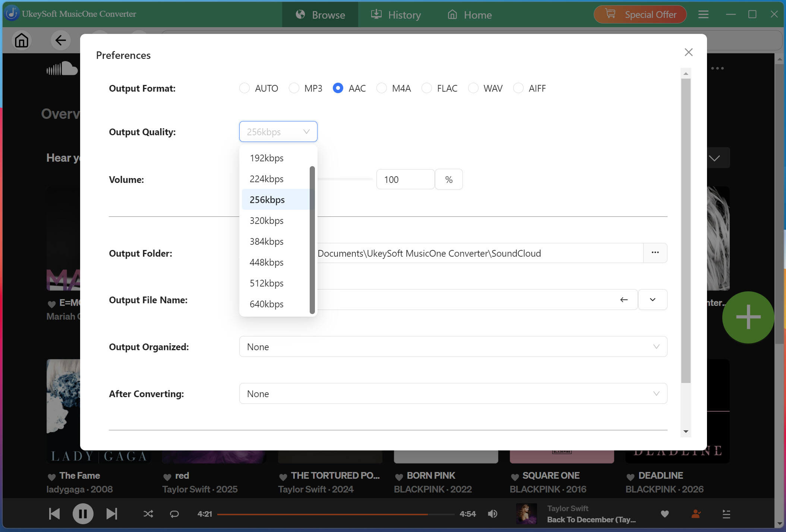The image size is (786, 532).
Task: Click the Output Folder path field
Action: [480, 253]
